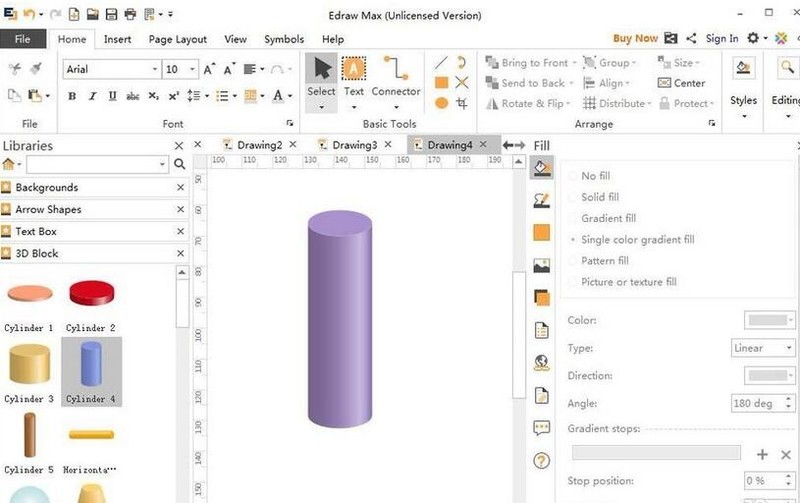Select the Pattern fill option

tap(599, 261)
